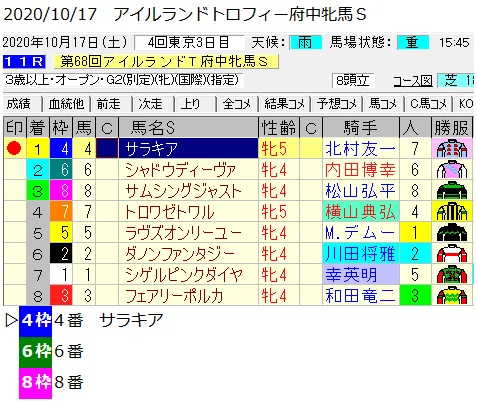The width and height of the screenshot is (477, 404).
Task: Sort by 着 column header
Action: coord(38,127)
